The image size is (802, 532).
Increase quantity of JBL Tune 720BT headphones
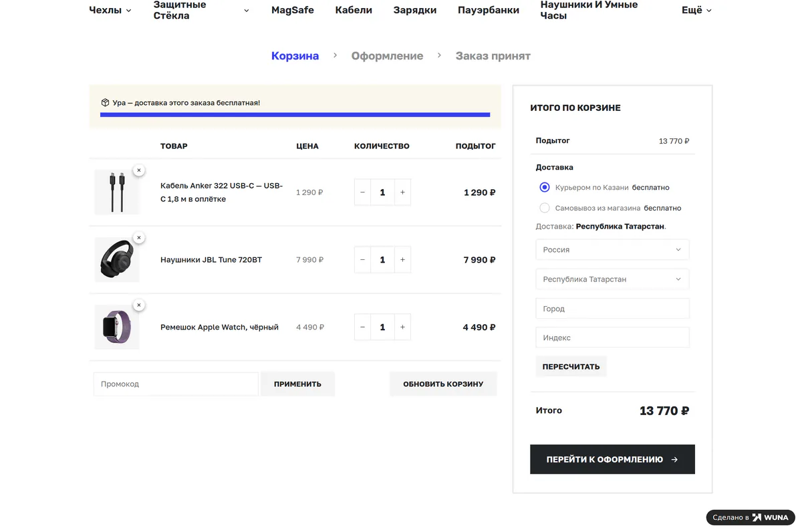coord(402,260)
